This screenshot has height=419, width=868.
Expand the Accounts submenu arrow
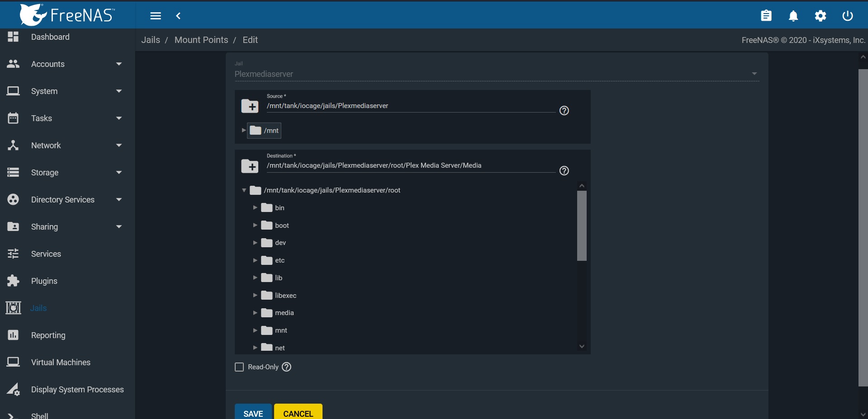coord(119,64)
